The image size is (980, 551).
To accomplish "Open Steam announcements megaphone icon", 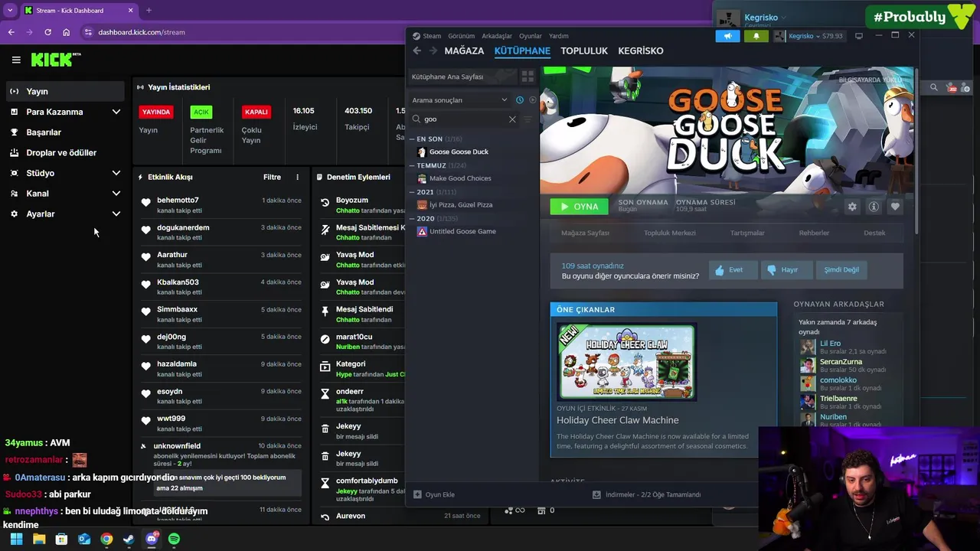I will pos(727,36).
